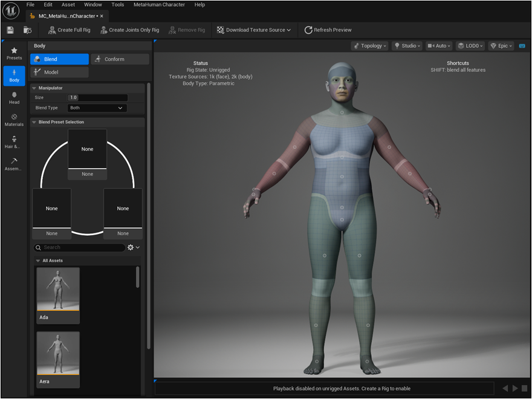This screenshot has width=532, height=399.
Task: Collapse the Blend Preset Selection section
Action: (34, 122)
